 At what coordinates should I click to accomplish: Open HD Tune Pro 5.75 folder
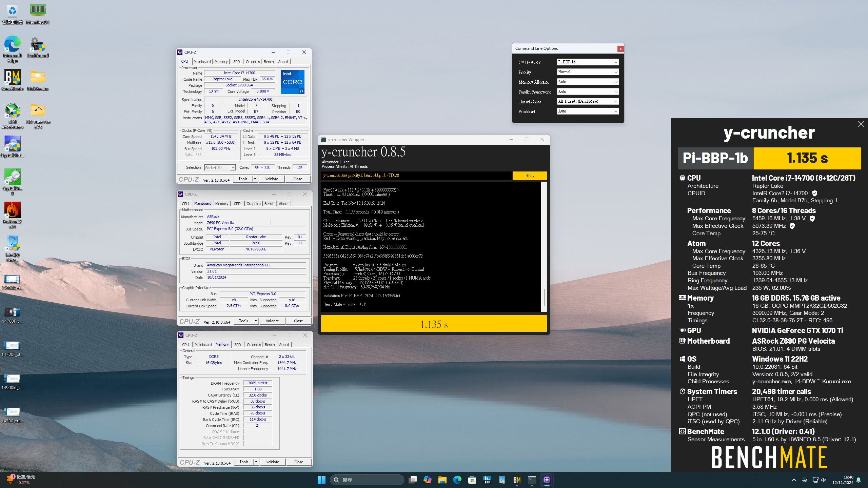(38, 116)
